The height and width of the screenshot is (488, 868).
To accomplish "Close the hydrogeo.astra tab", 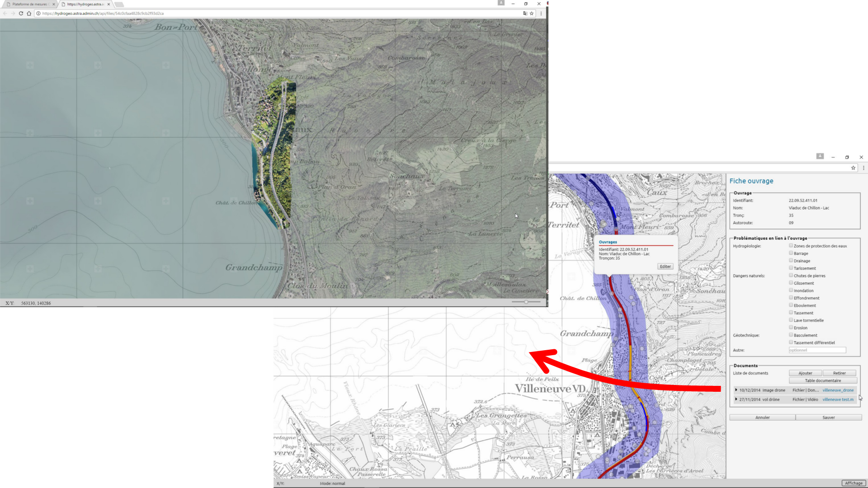I will tap(108, 4).
